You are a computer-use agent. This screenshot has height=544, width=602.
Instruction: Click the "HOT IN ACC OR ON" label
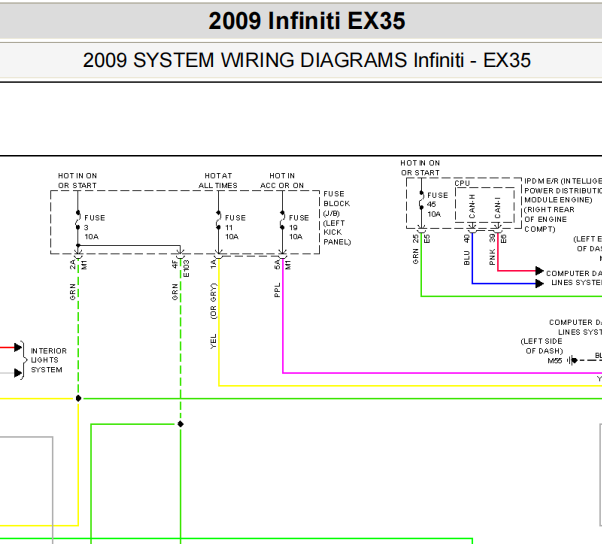[x=282, y=180]
